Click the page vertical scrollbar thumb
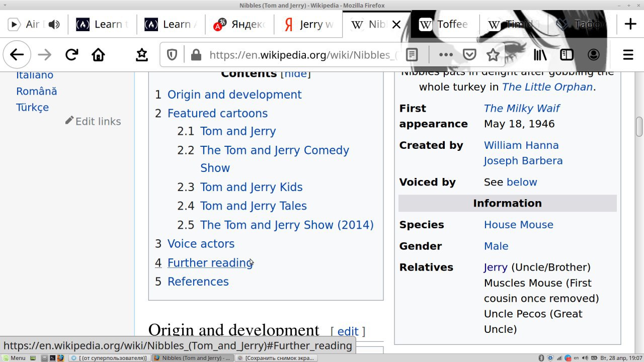The height and width of the screenshot is (362, 644). [639, 126]
